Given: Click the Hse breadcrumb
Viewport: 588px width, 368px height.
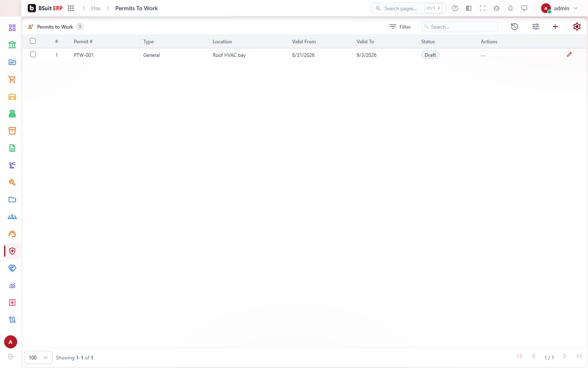Looking at the screenshot, I should coord(96,8).
